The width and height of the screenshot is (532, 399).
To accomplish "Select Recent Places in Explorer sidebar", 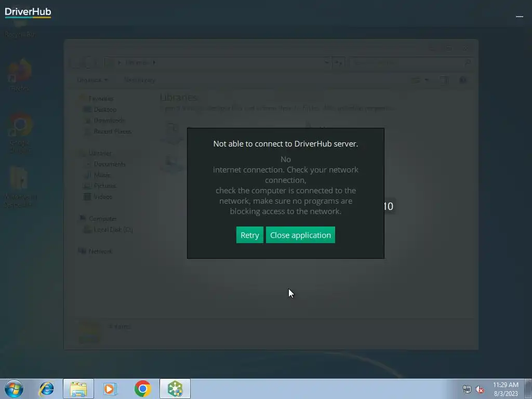I will point(108,131).
